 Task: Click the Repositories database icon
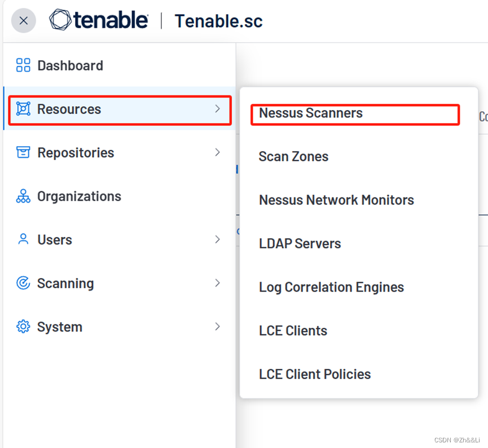pyautogui.click(x=23, y=152)
